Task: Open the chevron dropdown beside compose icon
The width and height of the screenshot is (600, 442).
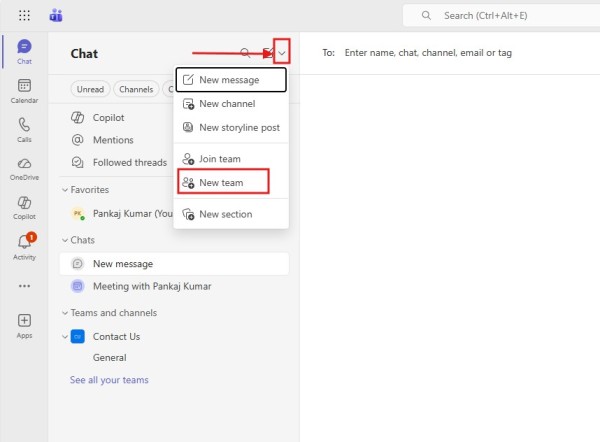Action: [x=282, y=53]
